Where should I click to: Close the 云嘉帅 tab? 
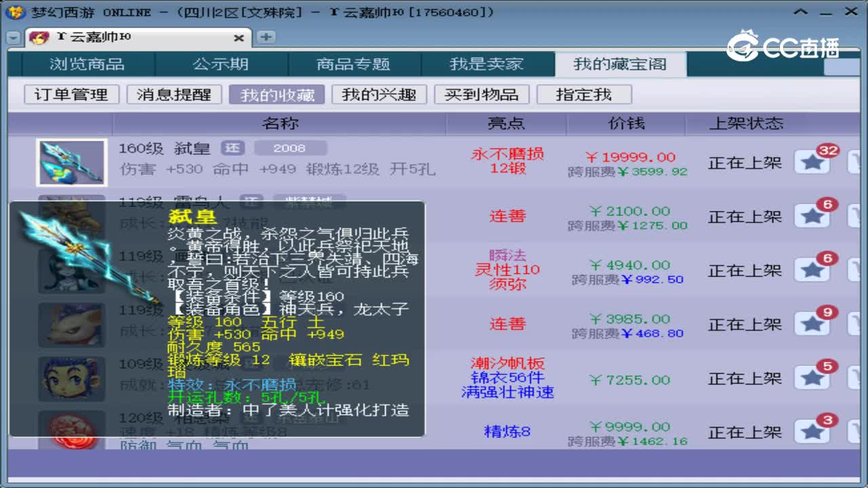click(239, 38)
